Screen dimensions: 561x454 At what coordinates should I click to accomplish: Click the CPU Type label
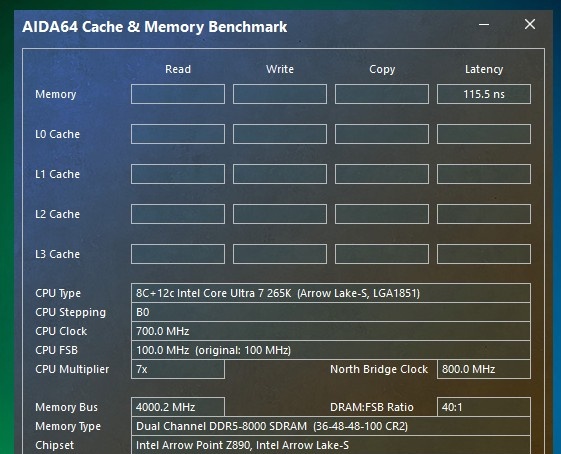[58, 293]
